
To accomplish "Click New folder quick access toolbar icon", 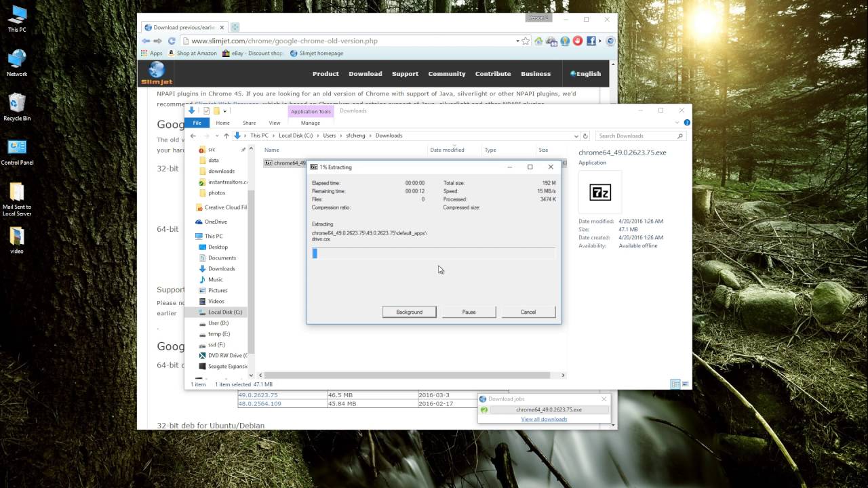I will pos(216,110).
